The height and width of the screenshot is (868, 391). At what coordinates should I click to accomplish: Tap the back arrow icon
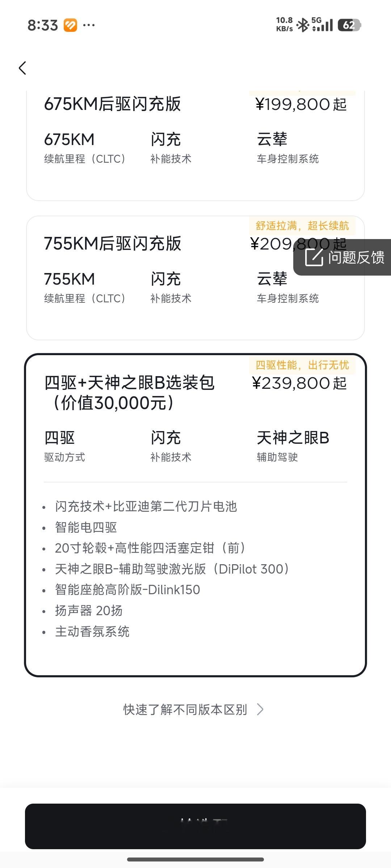[x=22, y=68]
